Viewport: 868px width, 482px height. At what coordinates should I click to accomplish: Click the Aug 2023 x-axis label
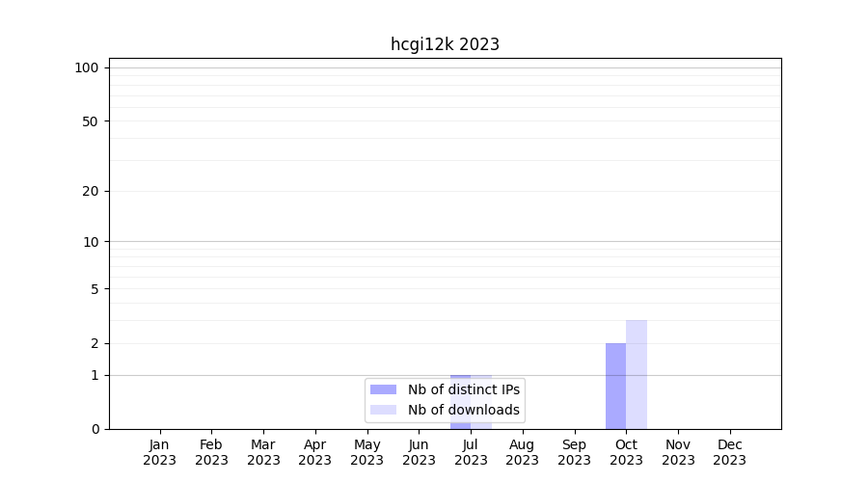(523, 452)
